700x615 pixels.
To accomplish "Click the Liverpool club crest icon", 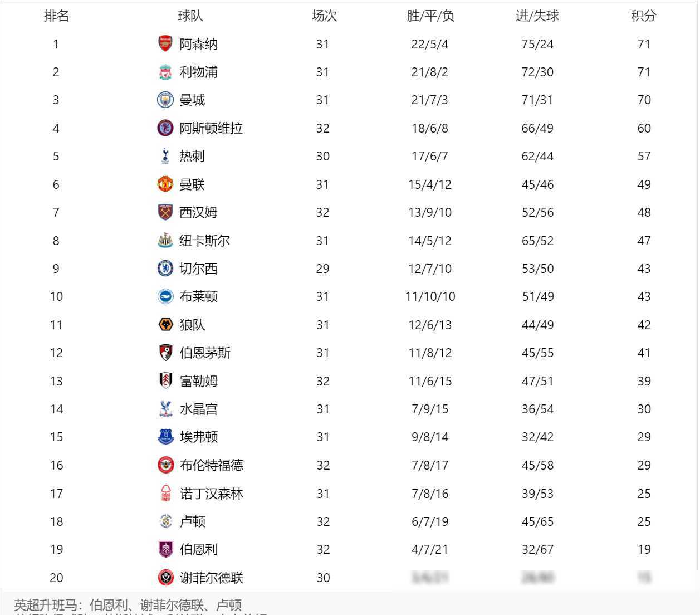I will pyautogui.click(x=165, y=72).
